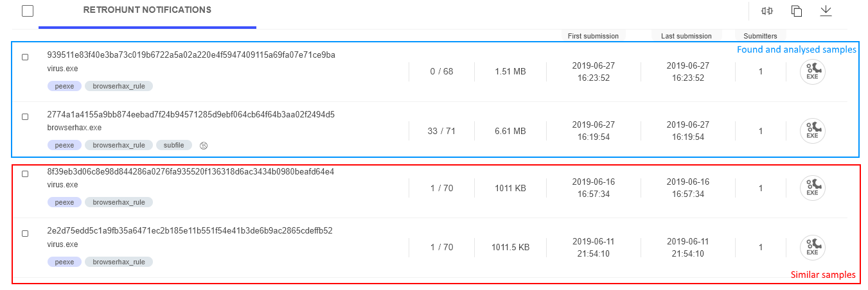Click the download icon in top toolbar

[826, 10]
